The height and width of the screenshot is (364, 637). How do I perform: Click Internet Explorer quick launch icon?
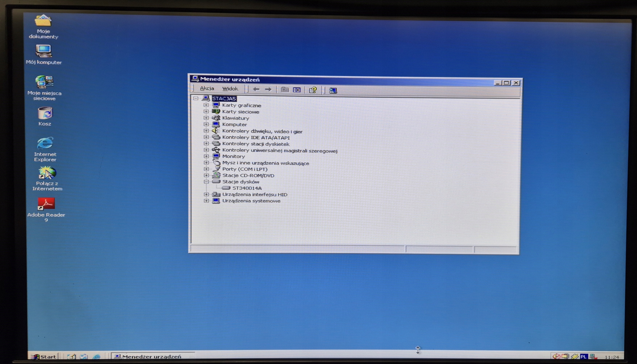coord(97,357)
